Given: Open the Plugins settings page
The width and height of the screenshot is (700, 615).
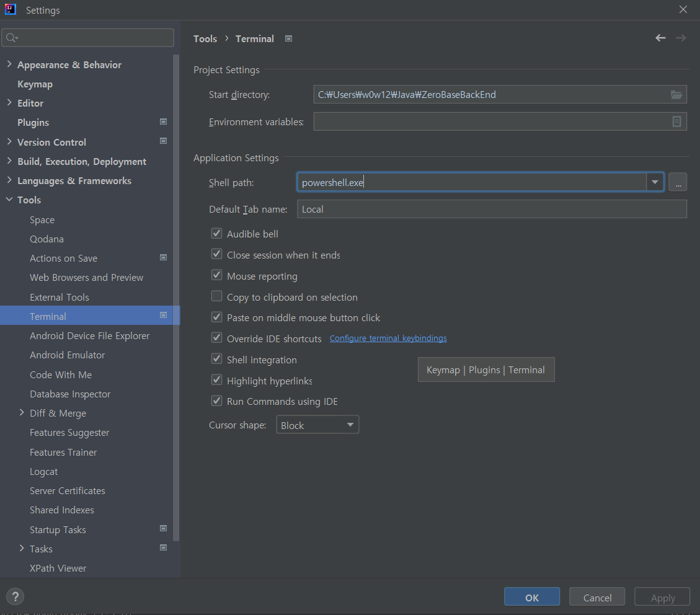Looking at the screenshot, I should pyautogui.click(x=33, y=122).
